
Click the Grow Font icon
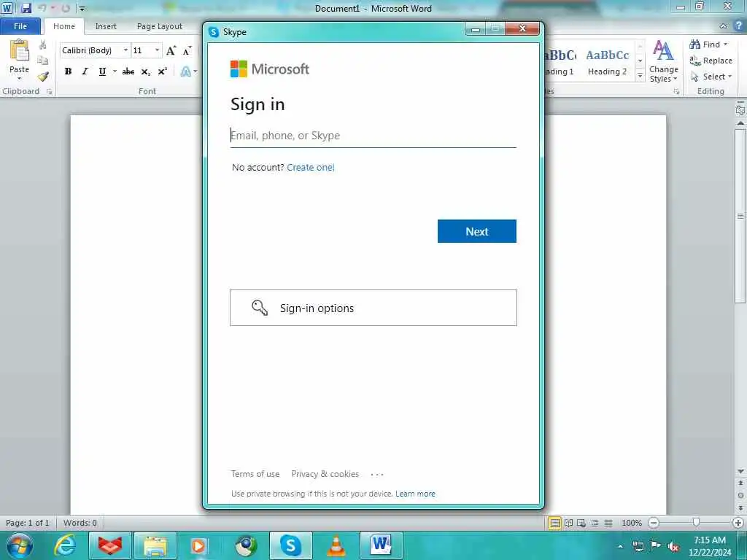point(171,50)
